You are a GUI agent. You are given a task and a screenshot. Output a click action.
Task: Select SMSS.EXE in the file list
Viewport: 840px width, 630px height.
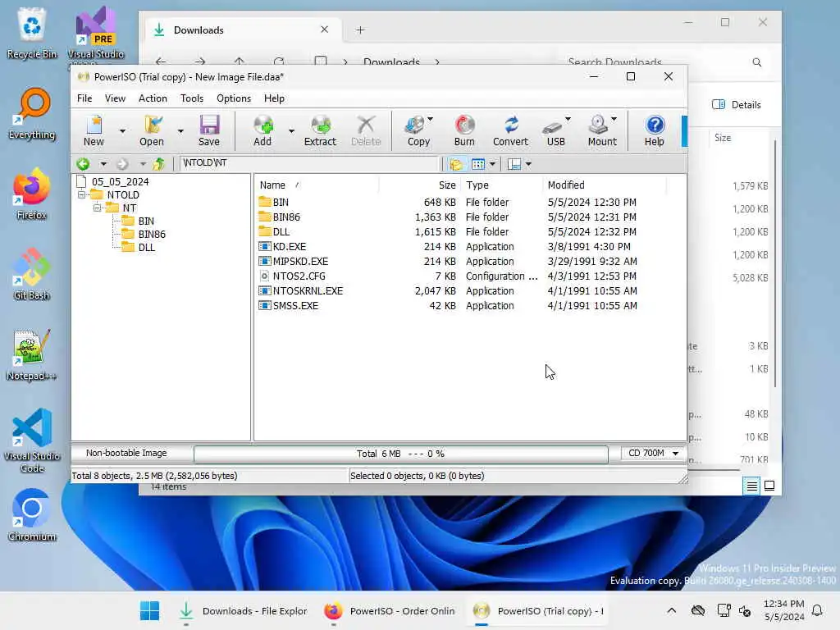(x=295, y=305)
